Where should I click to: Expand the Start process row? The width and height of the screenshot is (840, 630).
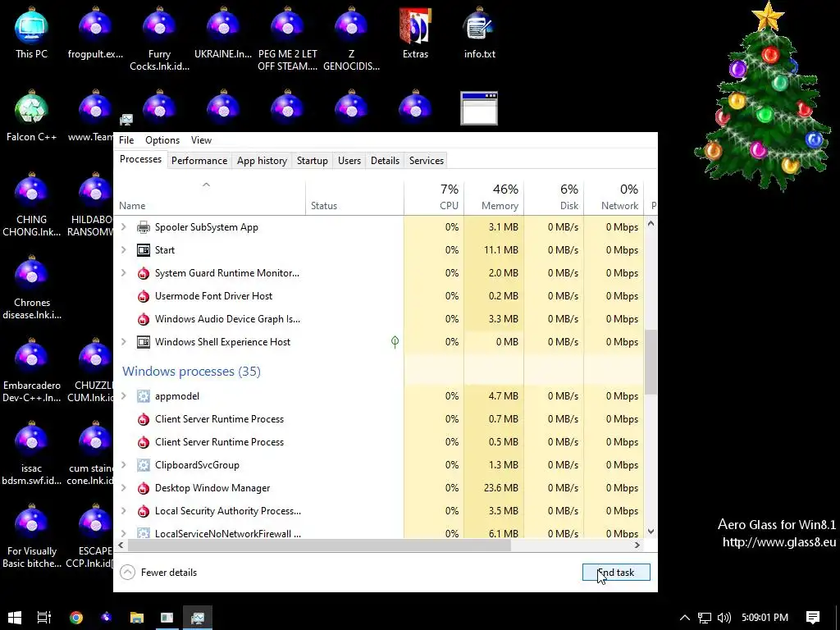tap(124, 250)
